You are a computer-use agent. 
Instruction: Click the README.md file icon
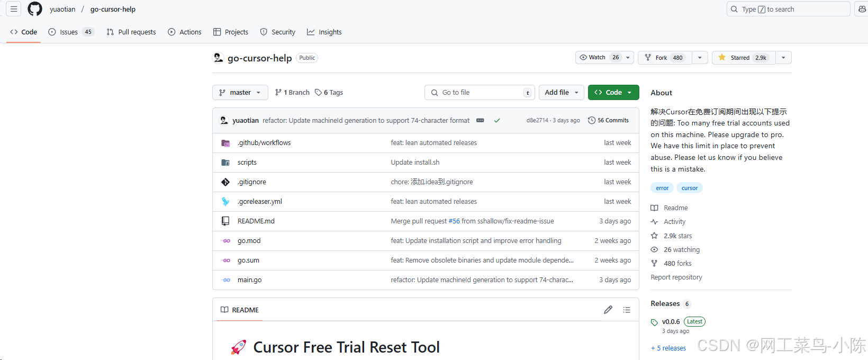pyautogui.click(x=225, y=221)
